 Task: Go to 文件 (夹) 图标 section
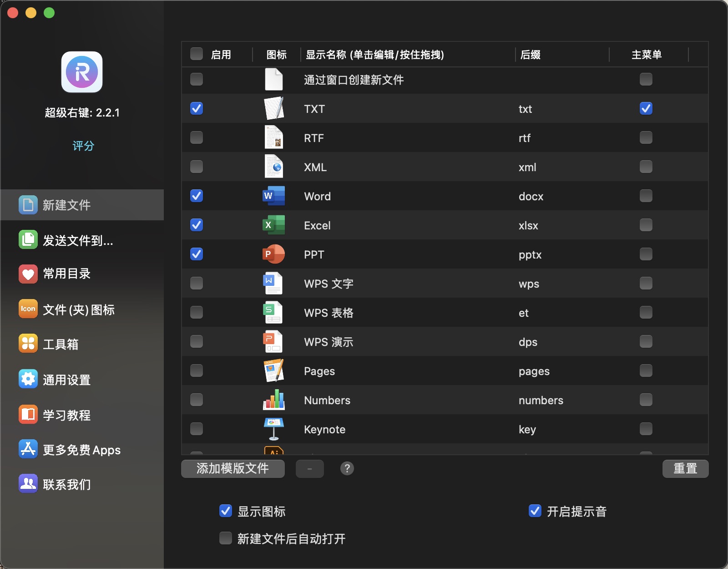(82, 310)
